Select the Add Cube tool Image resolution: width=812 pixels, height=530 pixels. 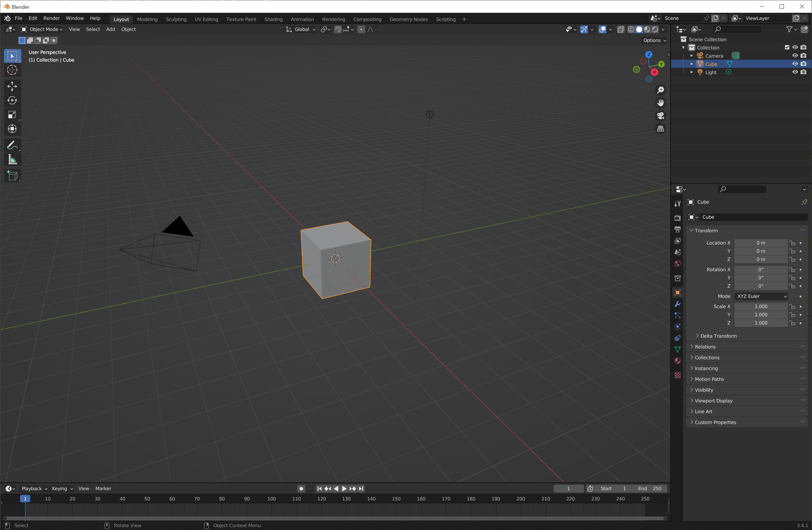click(12, 176)
